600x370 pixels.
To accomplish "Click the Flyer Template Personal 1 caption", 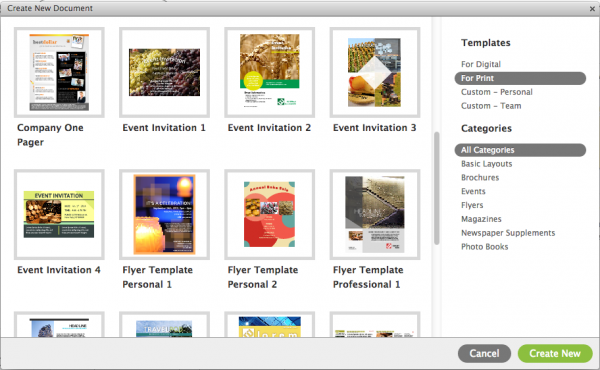I will pyautogui.click(x=158, y=277).
